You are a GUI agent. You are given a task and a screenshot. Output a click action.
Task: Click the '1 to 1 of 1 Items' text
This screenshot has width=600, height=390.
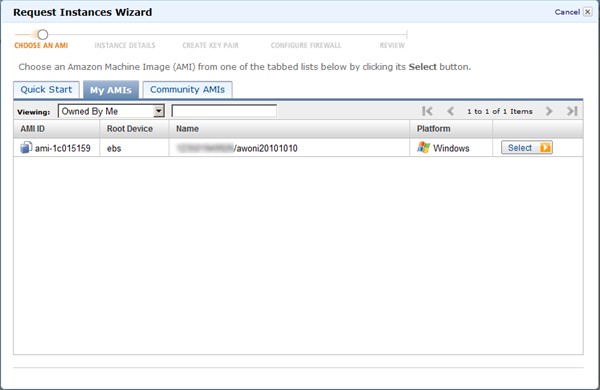tap(500, 111)
